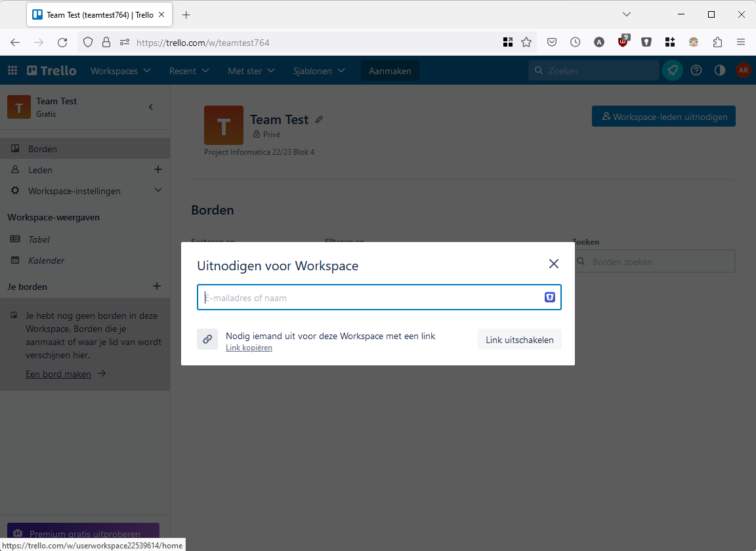Screen dimensions: 756x551
Task: Click the Aanmaken button
Action: [x=390, y=71]
